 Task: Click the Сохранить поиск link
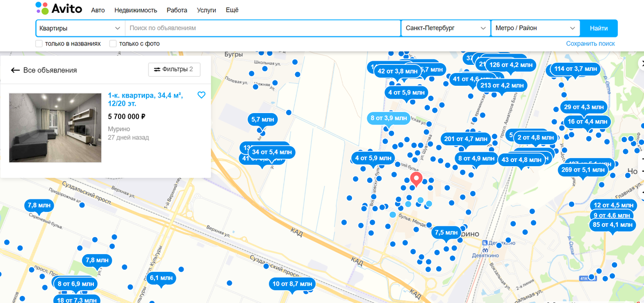coord(590,43)
